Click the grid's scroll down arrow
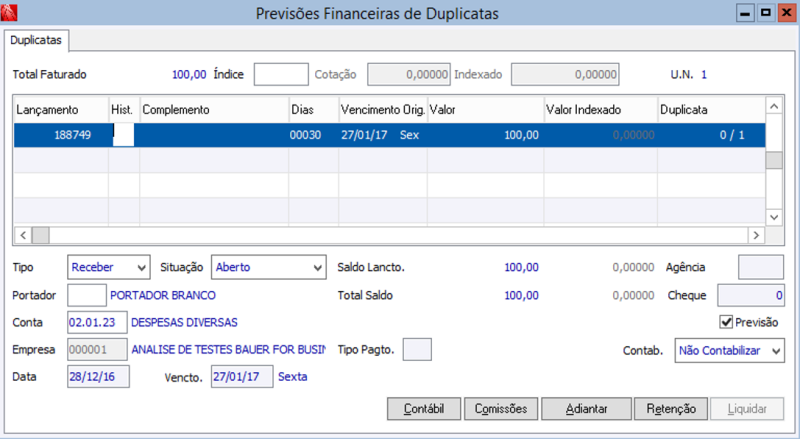800x439 pixels. coord(774,217)
